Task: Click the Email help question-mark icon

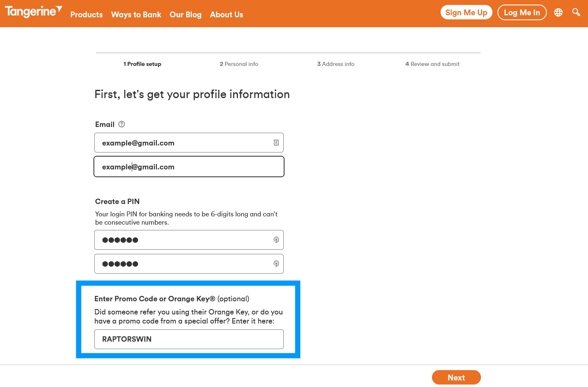Action: click(121, 124)
